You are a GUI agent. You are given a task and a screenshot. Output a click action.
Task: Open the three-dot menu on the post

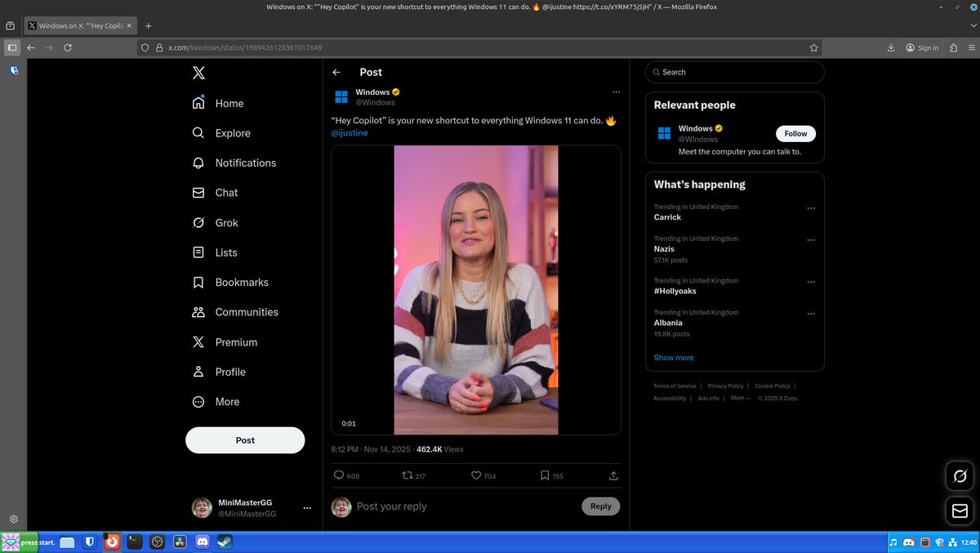tap(617, 91)
